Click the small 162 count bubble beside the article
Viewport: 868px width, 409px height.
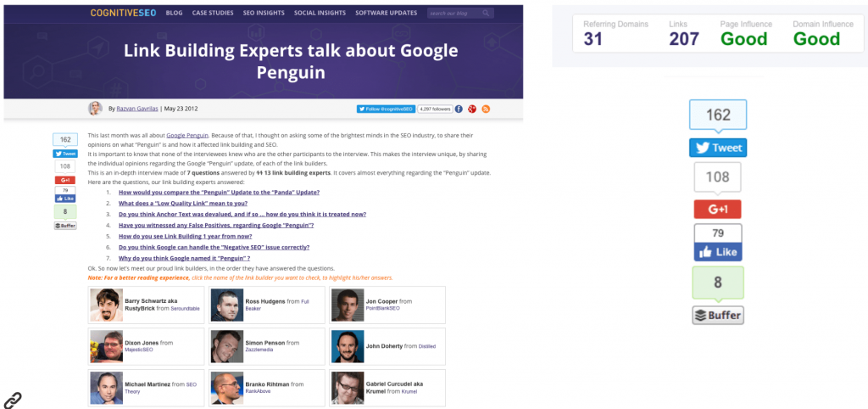pos(65,140)
